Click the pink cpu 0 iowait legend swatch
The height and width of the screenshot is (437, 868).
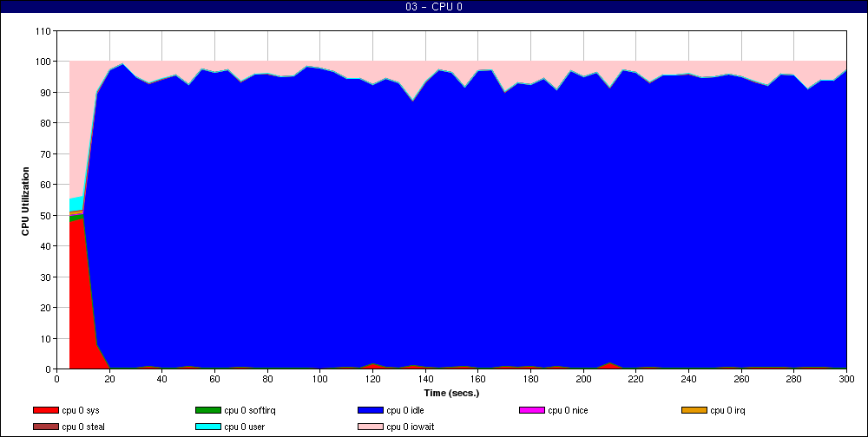[x=371, y=427]
